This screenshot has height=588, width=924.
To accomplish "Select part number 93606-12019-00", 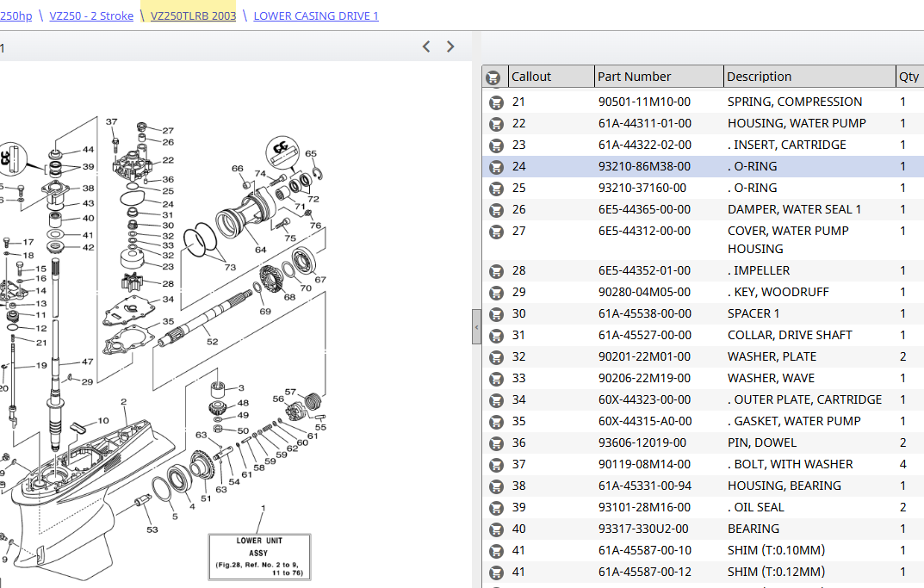I will coord(642,443).
